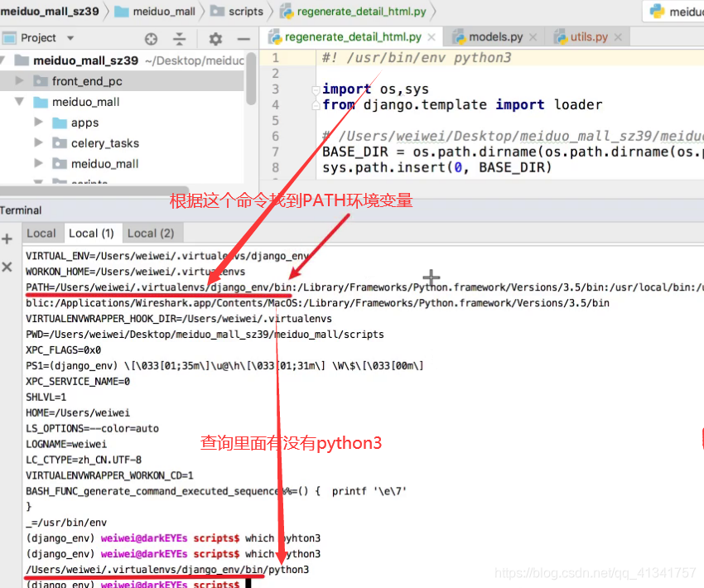Expand the celery_tasks folder
704x588 pixels.
(x=39, y=142)
